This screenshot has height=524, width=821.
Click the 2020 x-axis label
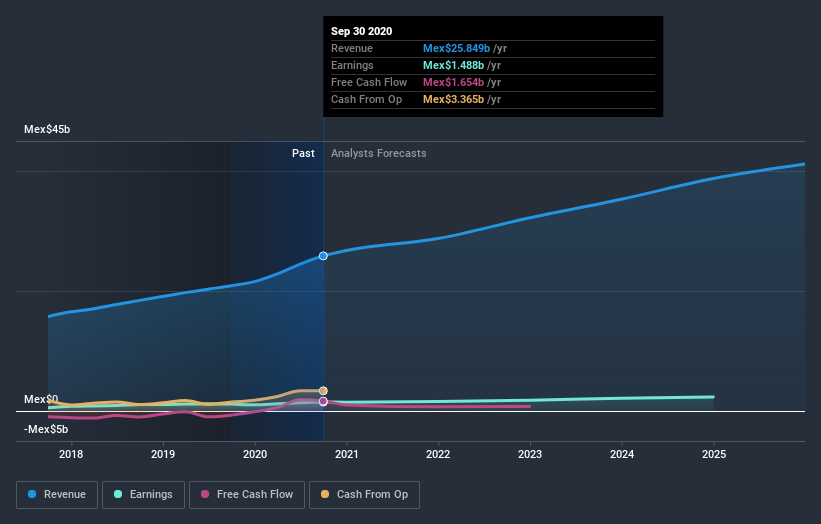click(255, 454)
